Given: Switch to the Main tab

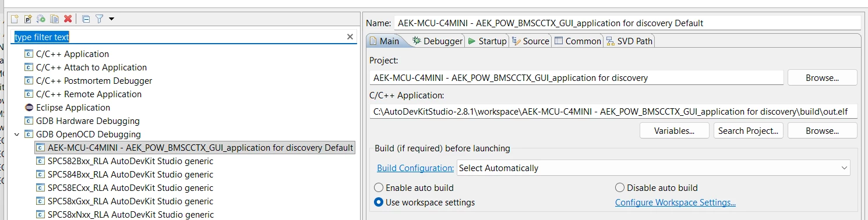Looking at the screenshot, I should click(x=385, y=41).
